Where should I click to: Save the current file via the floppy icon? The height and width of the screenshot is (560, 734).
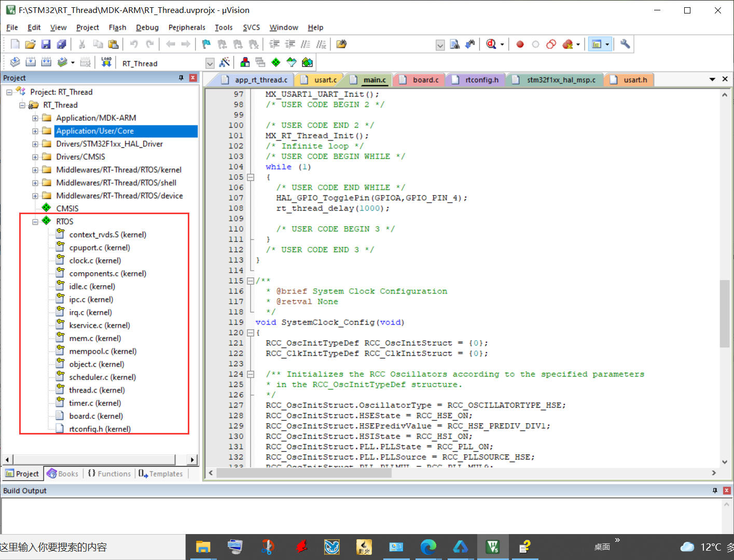(x=46, y=45)
